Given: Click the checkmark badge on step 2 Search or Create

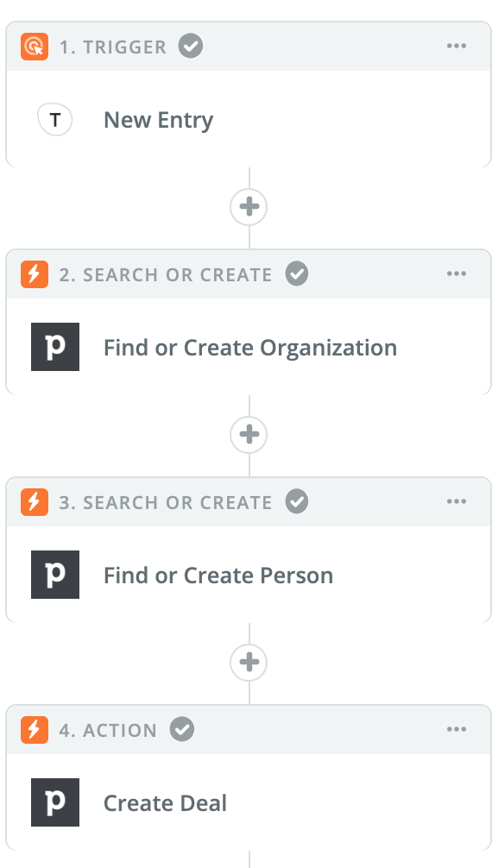Looking at the screenshot, I should pos(297,274).
